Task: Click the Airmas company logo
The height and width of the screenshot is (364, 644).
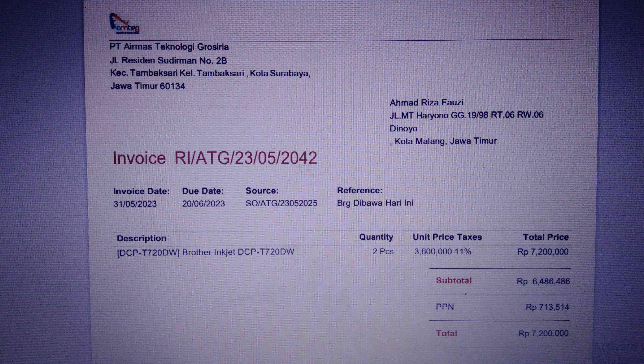Action: click(x=124, y=23)
